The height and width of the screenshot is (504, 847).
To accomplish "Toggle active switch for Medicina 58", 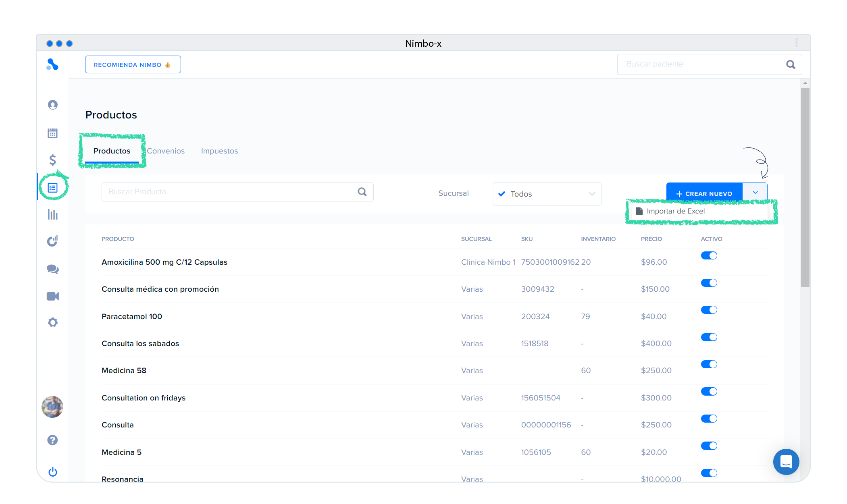I will point(709,364).
